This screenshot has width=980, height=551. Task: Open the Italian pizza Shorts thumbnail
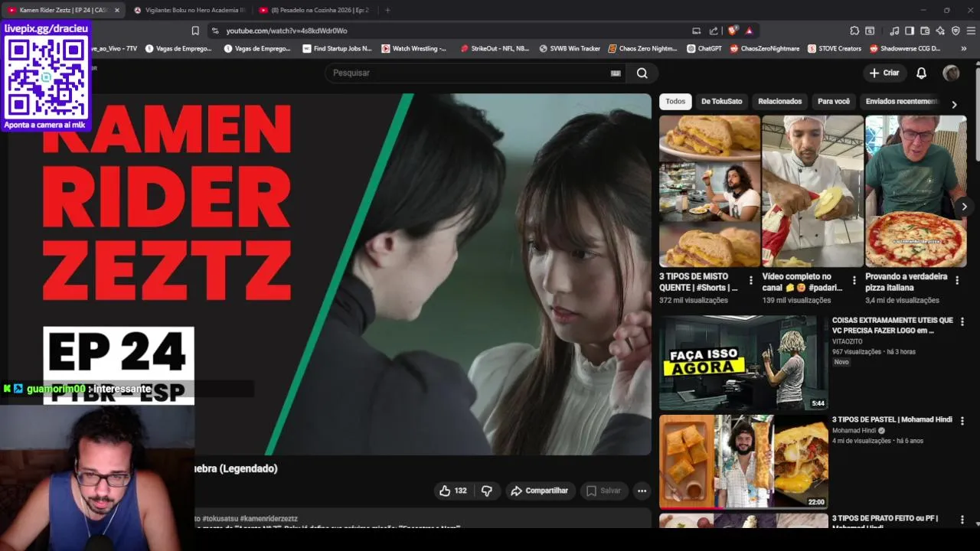click(916, 191)
